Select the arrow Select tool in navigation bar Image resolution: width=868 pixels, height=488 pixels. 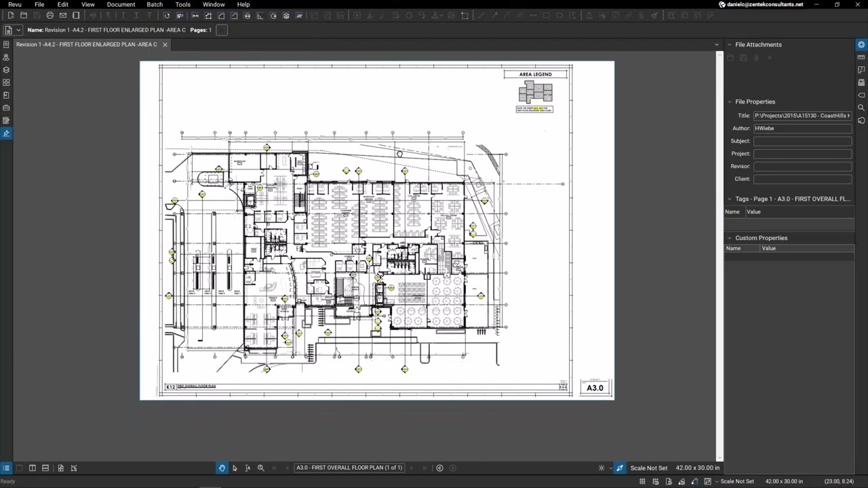pos(235,468)
